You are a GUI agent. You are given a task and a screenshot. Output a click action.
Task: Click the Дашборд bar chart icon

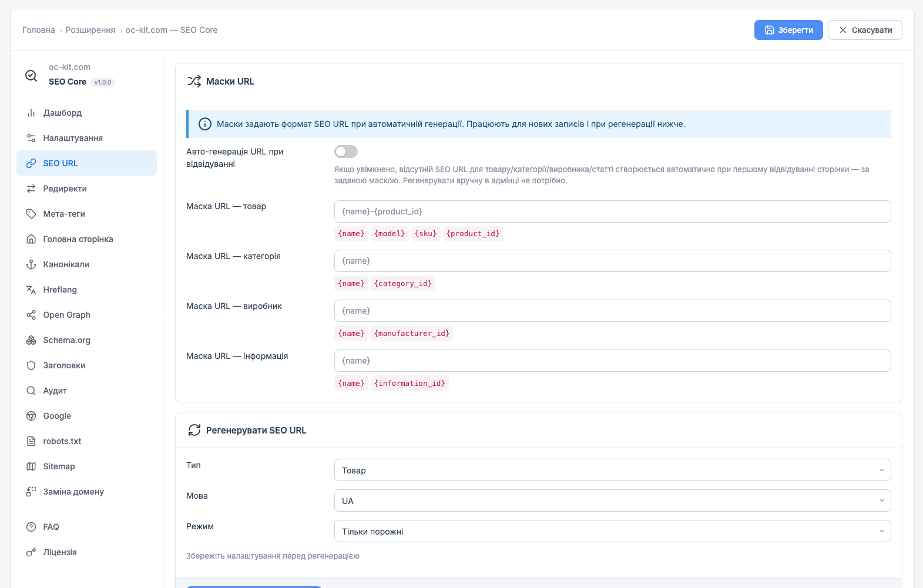pos(31,113)
